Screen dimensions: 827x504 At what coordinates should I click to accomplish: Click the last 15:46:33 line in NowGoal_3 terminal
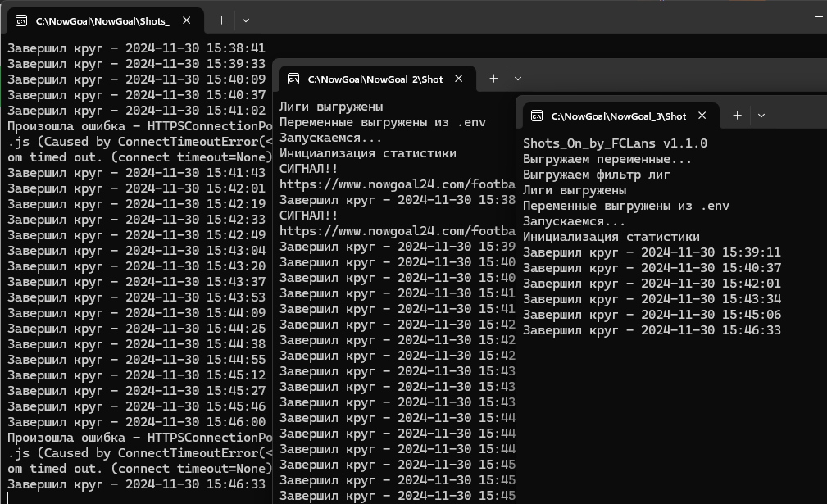652,330
